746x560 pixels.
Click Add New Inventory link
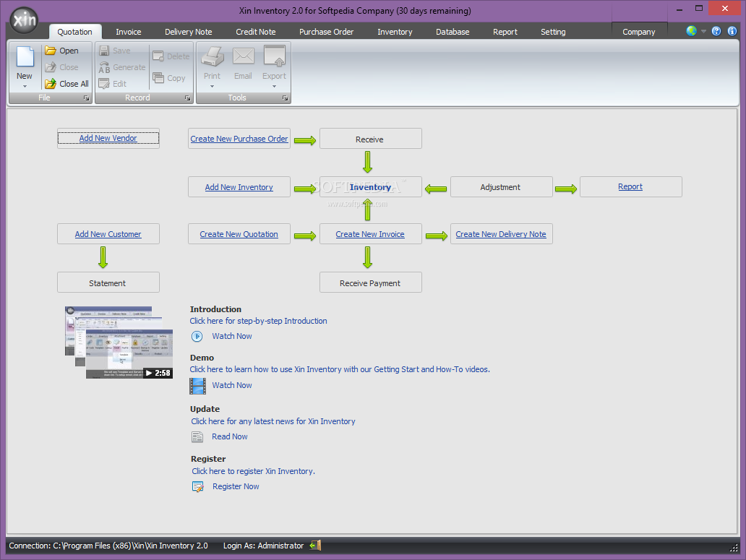239,187
